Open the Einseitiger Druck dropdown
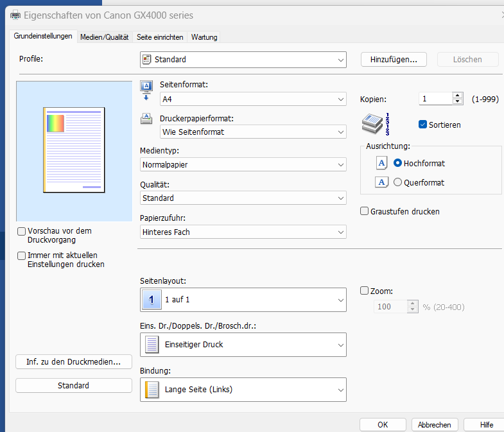The image size is (504, 432). (243, 345)
